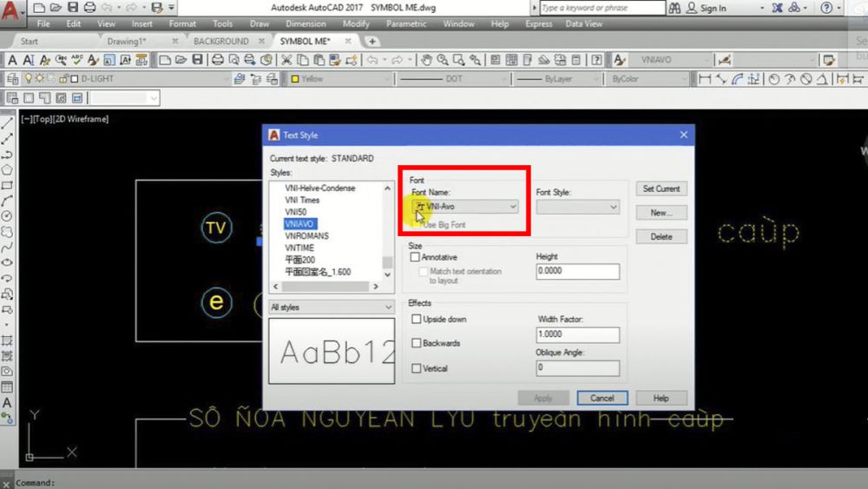The image size is (868, 489).
Task: Click the Cut scissors icon
Action: 286,60
